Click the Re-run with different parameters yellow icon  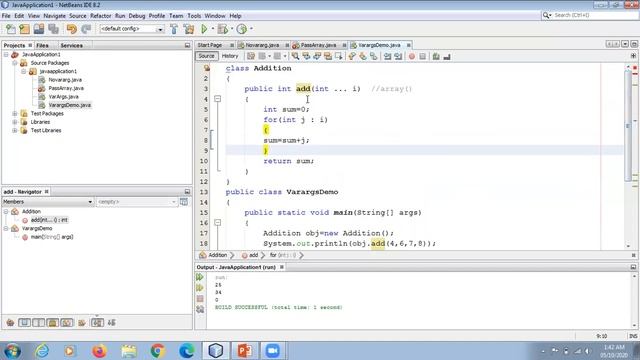click(200, 288)
